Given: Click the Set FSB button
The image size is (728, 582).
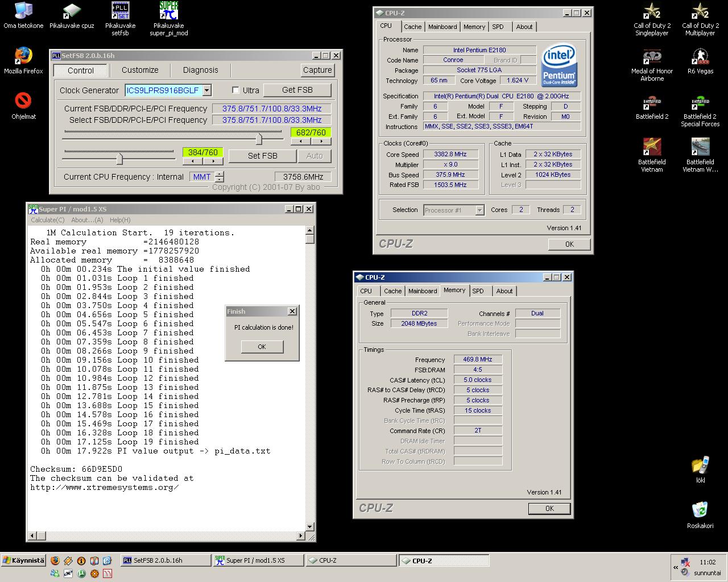Looking at the screenshot, I should pos(263,156).
